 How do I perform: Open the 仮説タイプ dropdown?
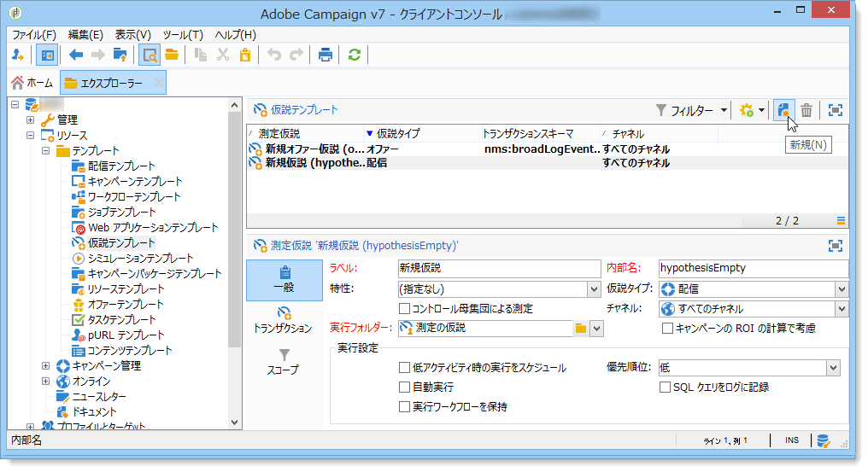(842, 288)
